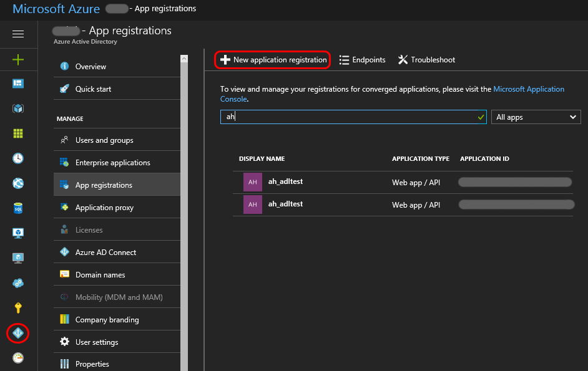Open Domain names text label
Viewport: 588px width, 371px height.
(x=100, y=275)
